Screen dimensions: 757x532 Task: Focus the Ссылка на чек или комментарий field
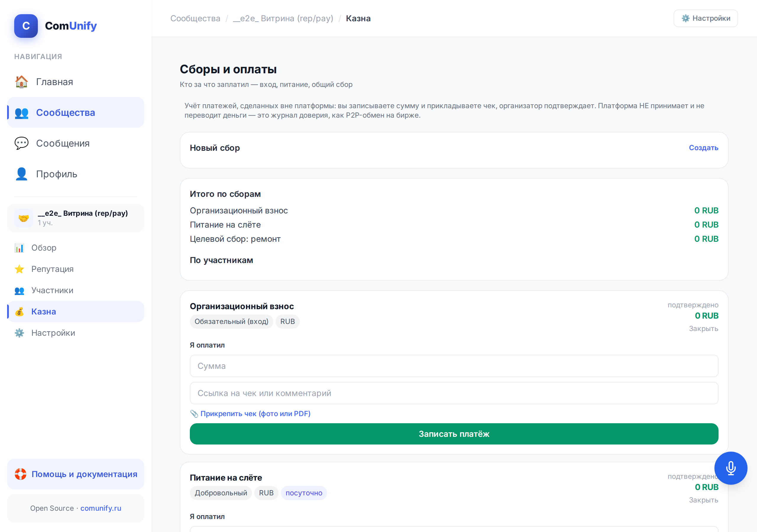[454, 393]
